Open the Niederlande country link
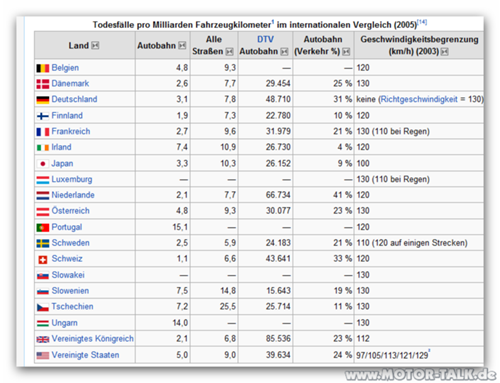Screen dimensions: 500x383 pos(73,195)
